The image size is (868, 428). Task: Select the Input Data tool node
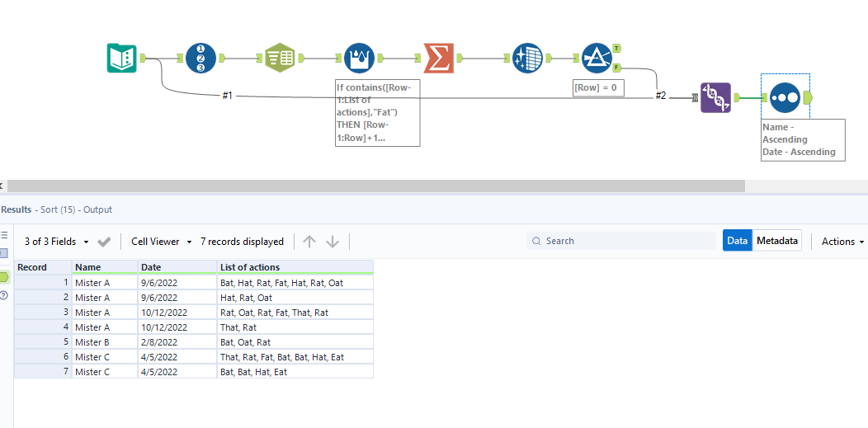122,58
